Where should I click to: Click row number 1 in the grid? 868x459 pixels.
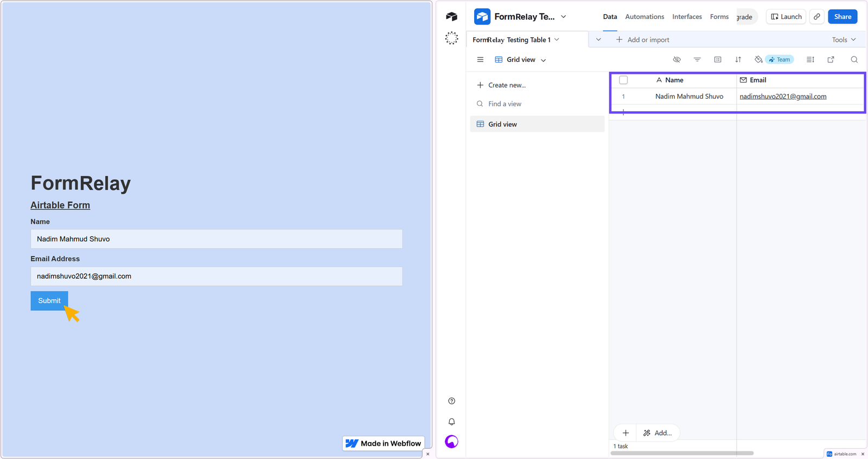coord(623,97)
